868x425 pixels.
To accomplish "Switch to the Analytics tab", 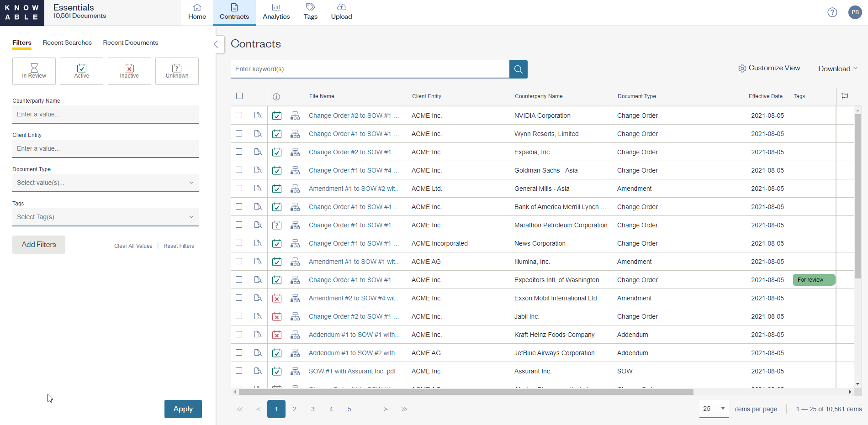I will coord(276,12).
